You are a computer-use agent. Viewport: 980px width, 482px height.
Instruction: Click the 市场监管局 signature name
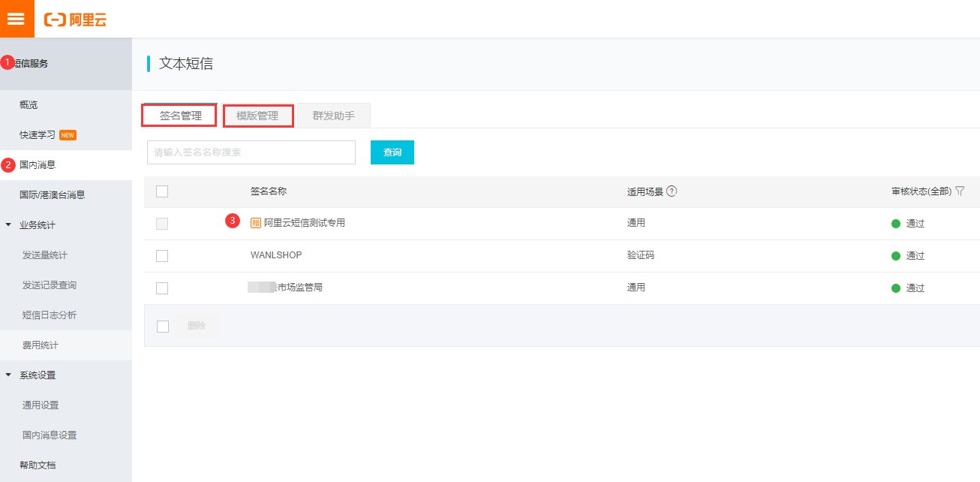[x=300, y=288]
